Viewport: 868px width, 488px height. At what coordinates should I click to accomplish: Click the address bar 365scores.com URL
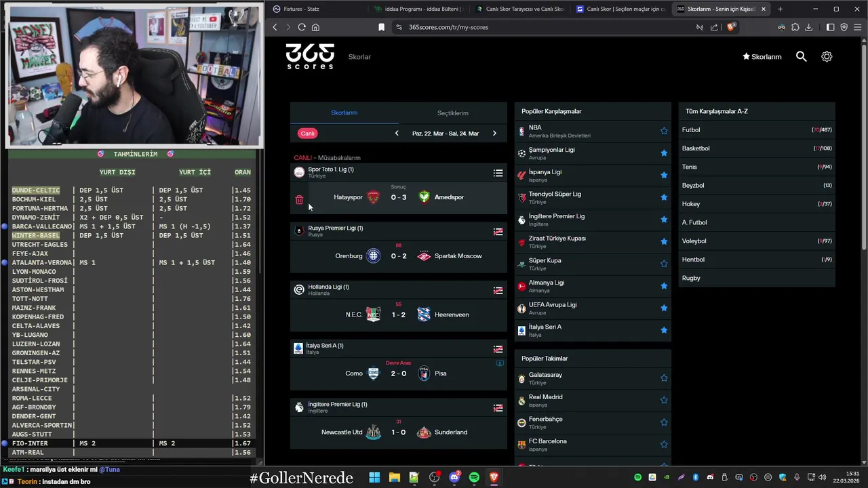pyautogui.click(x=448, y=27)
